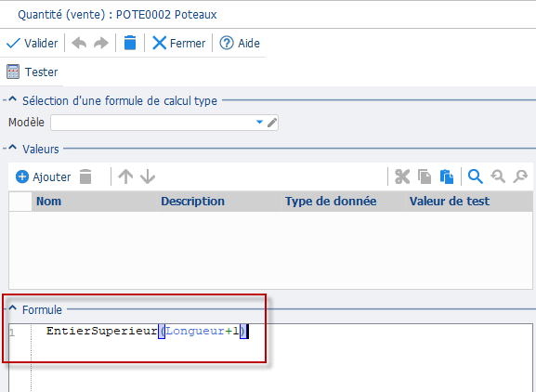Viewport: 536px width, 392px height.
Task: Search values with the blue magnifier
Action: coord(476,176)
